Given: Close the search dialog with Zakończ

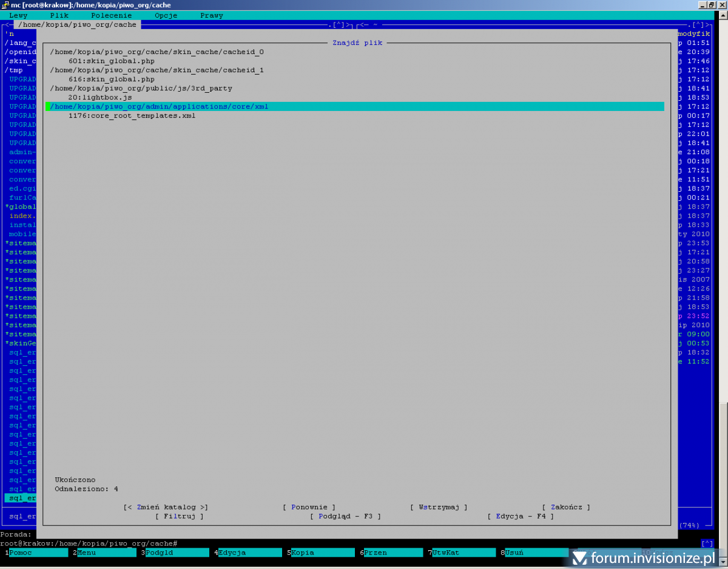Looking at the screenshot, I should point(566,507).
